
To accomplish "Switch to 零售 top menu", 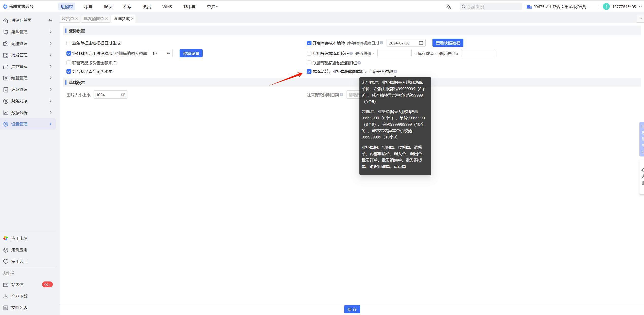I will pyautogui.click(x=88, y=7).
